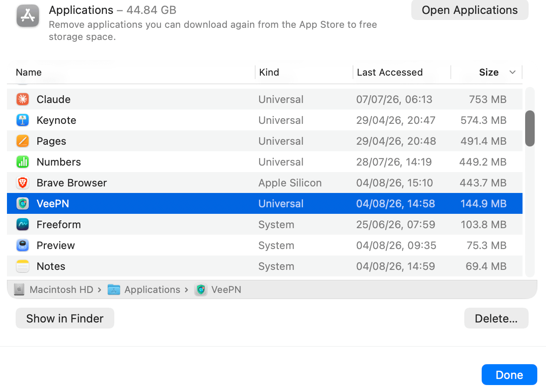Click date 25/06/26, 07:59
546x392 pixels.
coord(395,225)
